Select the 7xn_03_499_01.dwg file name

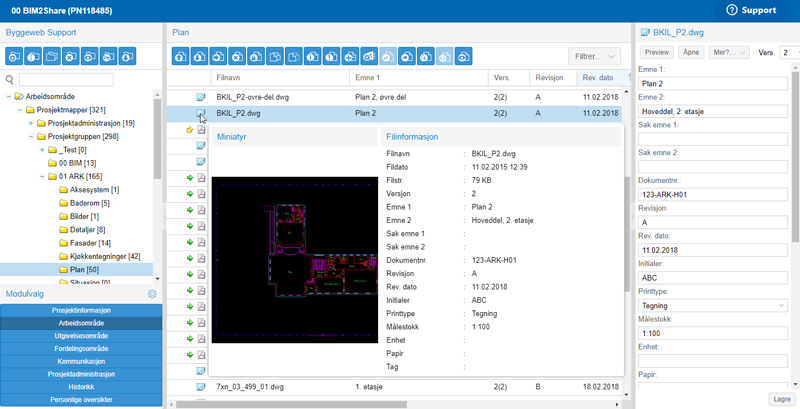click(250, 387)
